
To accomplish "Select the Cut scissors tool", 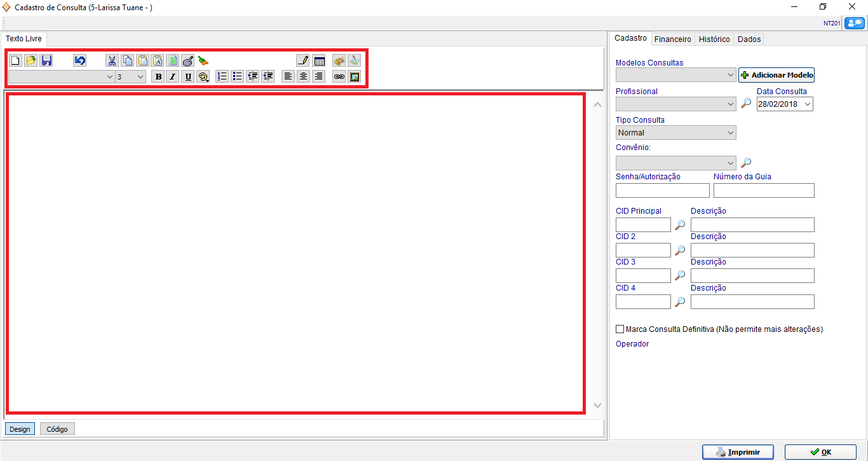I will coord(112,61).
